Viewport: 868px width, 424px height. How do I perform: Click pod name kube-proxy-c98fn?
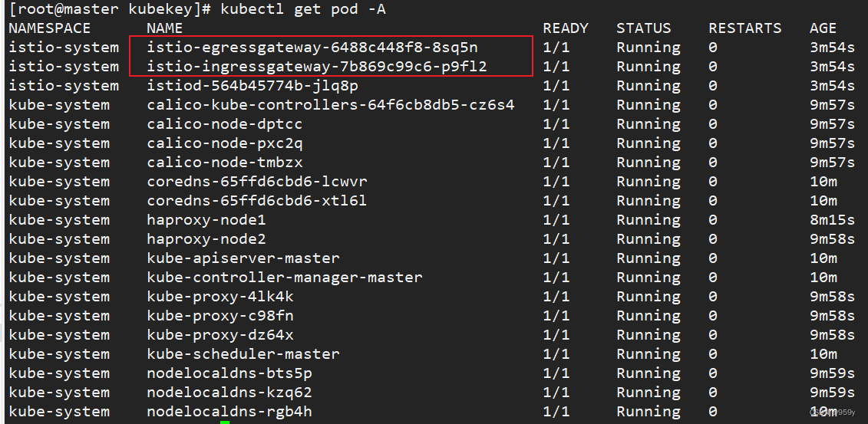[x=219, y=316]
